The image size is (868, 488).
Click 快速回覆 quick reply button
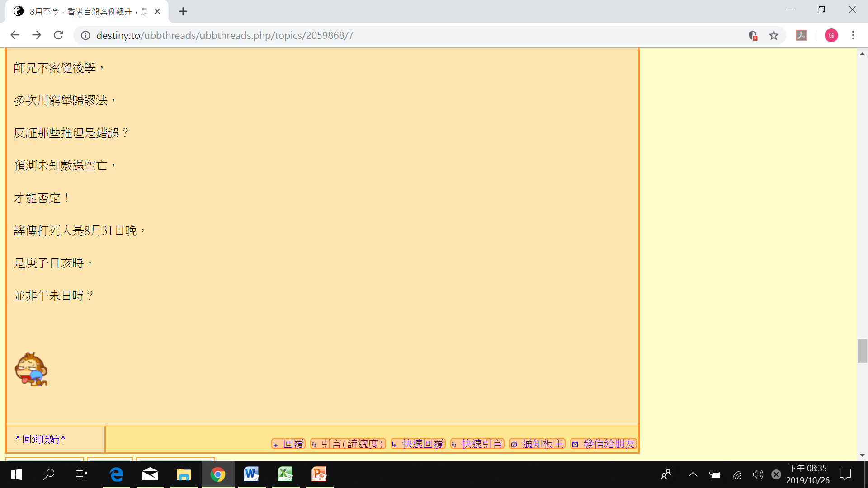(418, 444)
